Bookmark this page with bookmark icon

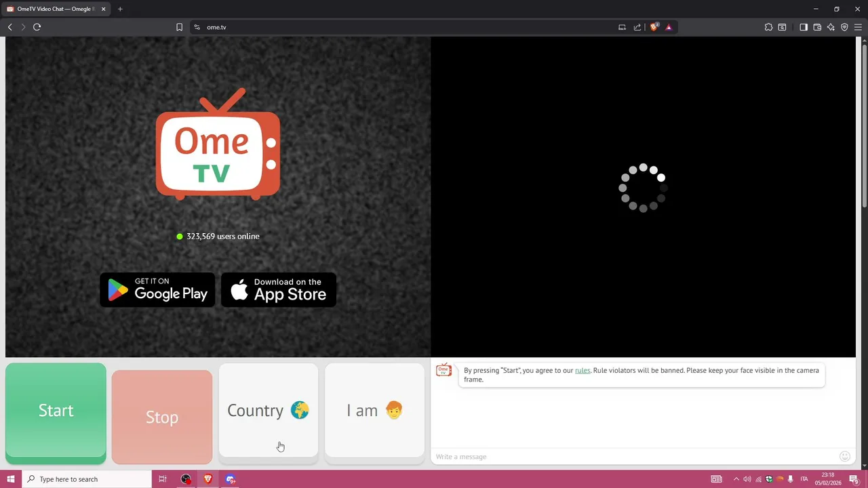pyautogui.click(x=179, y=27)
